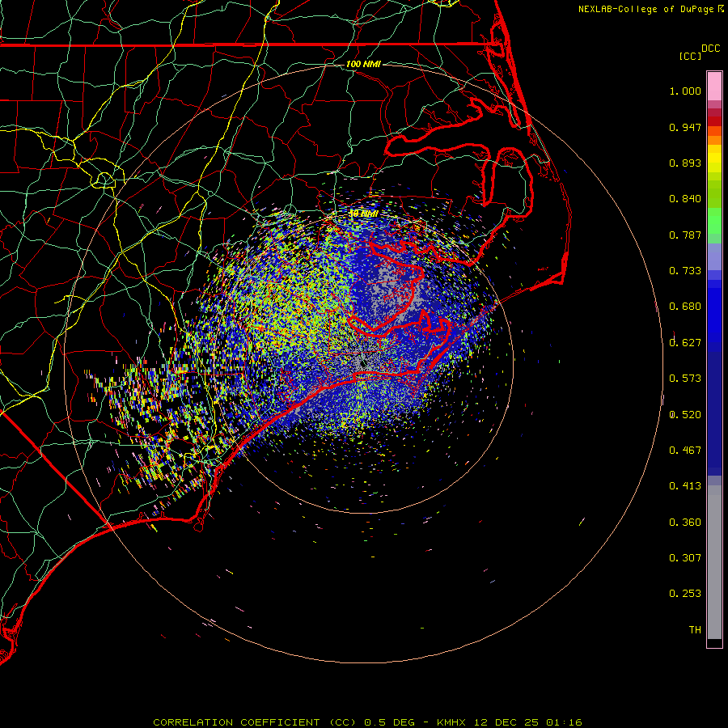Click the 0.840 scale value
The image size is (728, 728).
coord(685,199)
